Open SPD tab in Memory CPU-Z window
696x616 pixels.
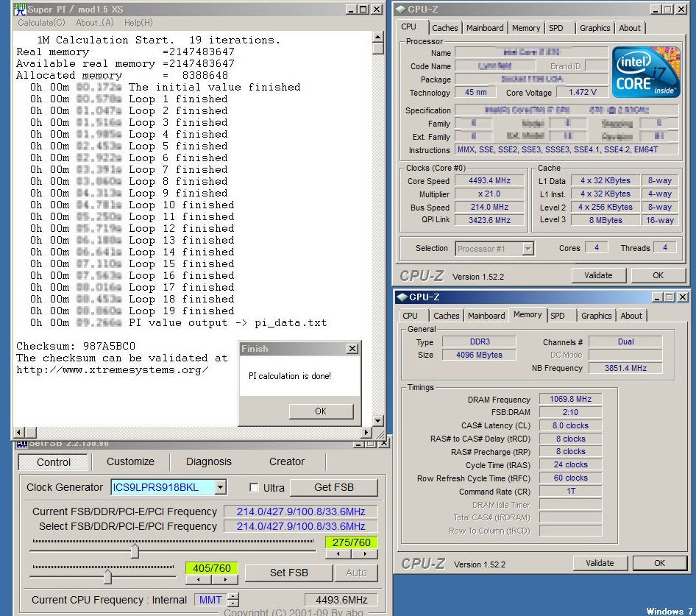click(x=558, y=316)
